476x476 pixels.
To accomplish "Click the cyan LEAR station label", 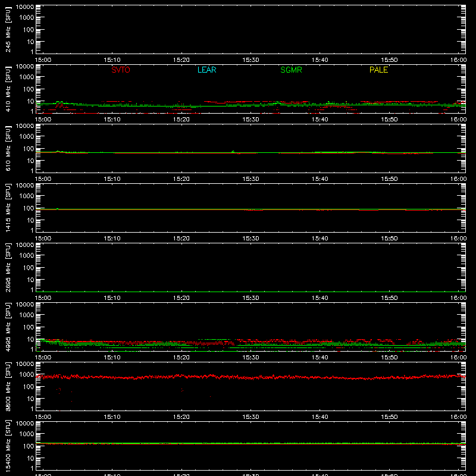I will pyautogui.click(x=206, y=70).
